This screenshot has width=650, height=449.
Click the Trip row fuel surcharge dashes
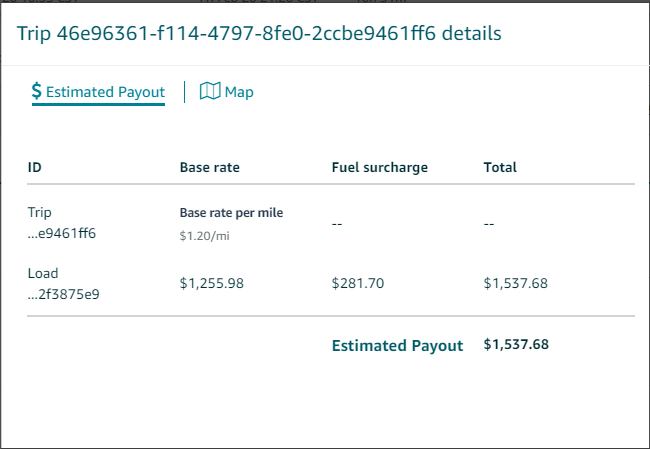point(337,224)
